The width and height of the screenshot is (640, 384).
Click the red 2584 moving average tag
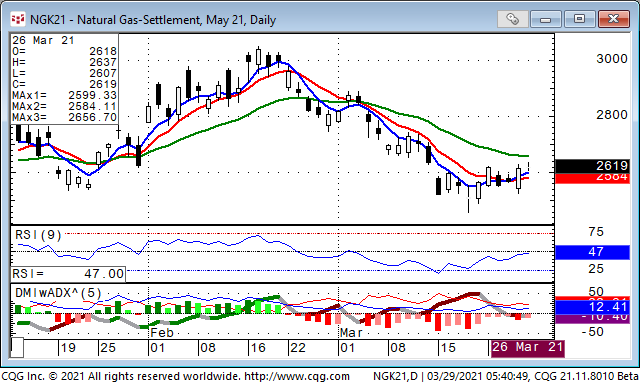[592, 178]
